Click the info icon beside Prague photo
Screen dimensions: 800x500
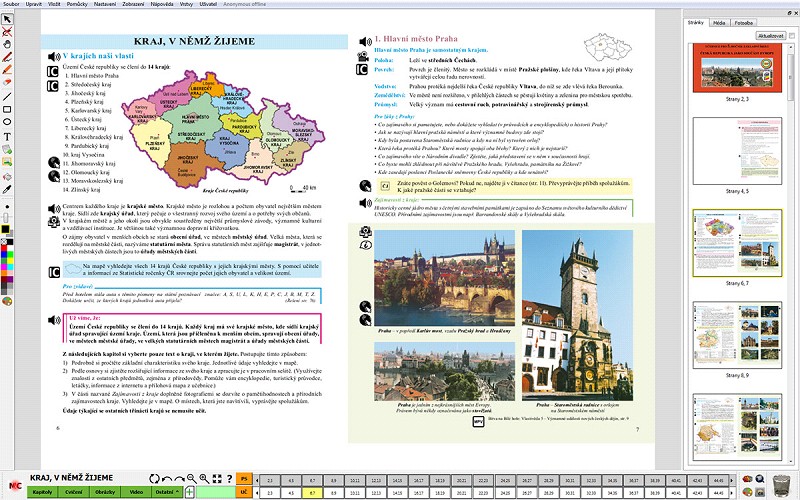(x=365, y=245)
